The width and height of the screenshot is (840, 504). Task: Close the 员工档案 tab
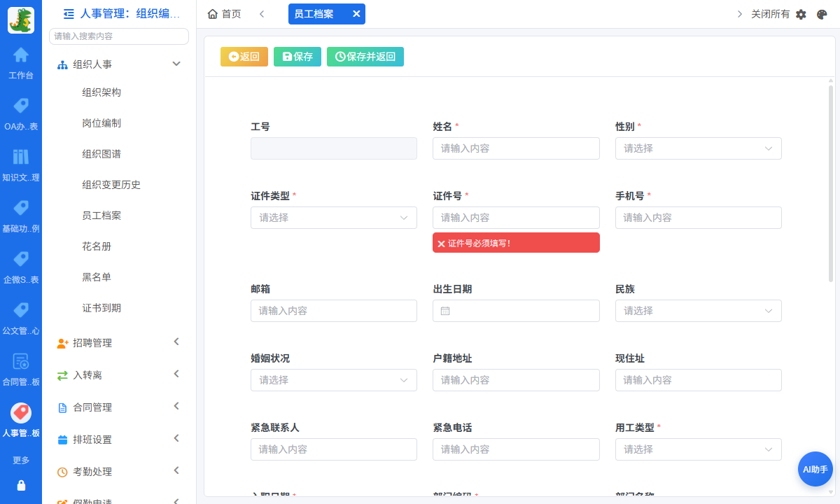pos(356,14)
